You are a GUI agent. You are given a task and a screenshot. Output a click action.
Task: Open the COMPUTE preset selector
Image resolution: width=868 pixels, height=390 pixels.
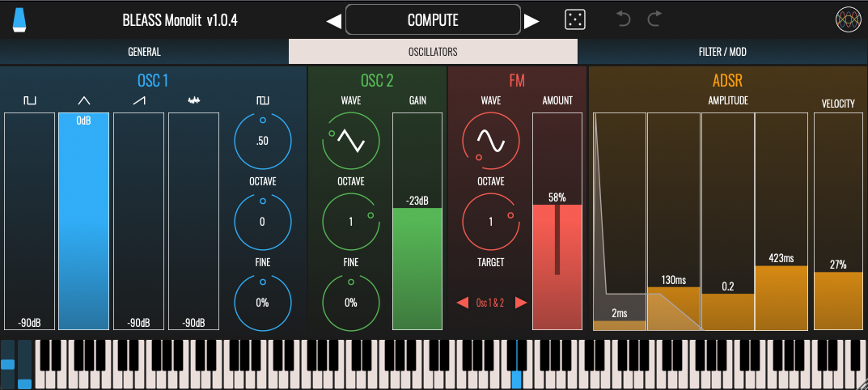click(x=433, y=20)
